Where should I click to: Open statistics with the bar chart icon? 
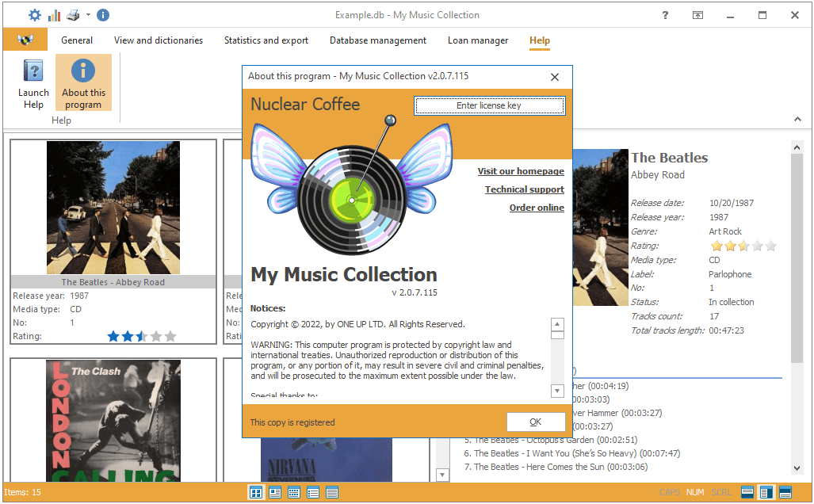coord(54,15)
